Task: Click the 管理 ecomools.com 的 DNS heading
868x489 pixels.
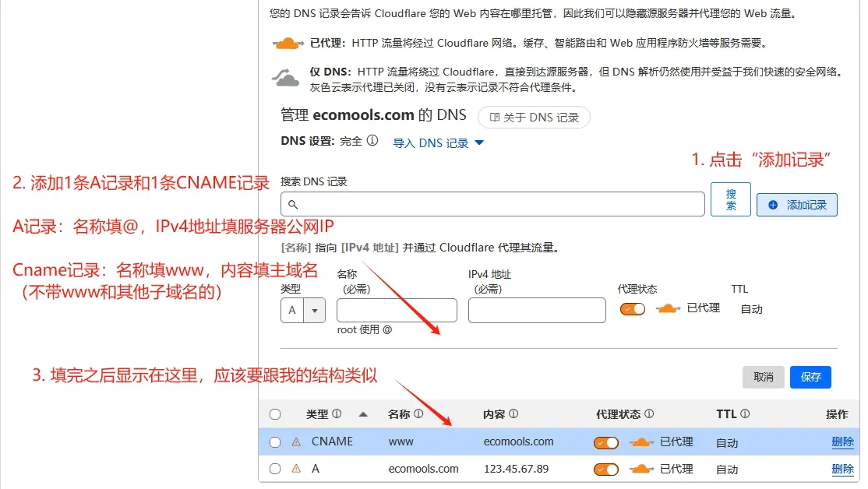Action: 373,115
